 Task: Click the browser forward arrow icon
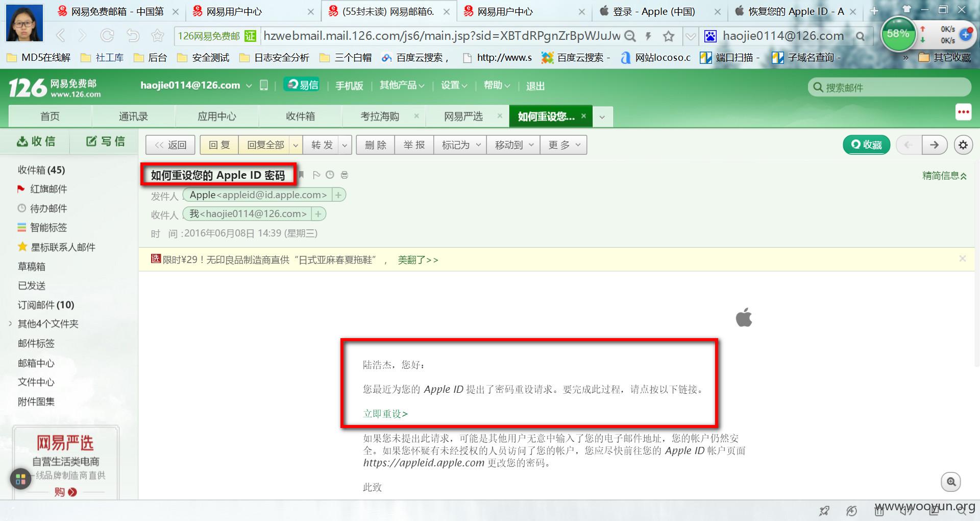[83, 35]
